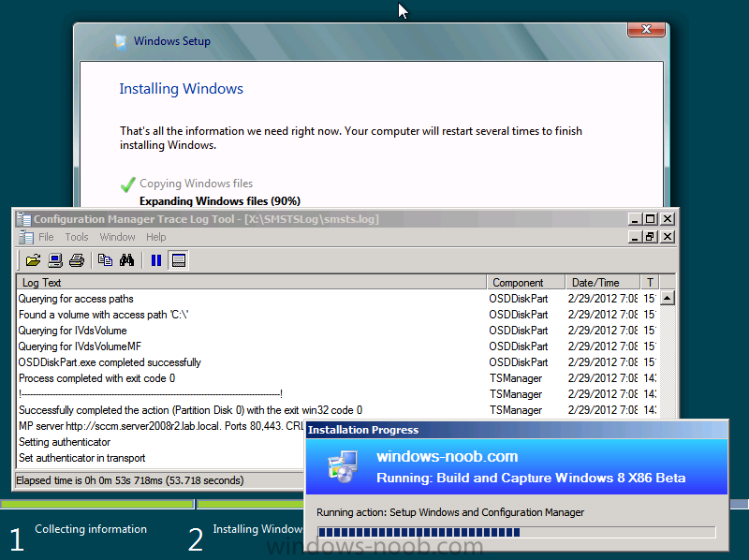The height and width of the screenshot is (560, 749).
Task: Select the 'MP server http://sccm.server2008r2.lab.local' line
Action: [161, 426]
